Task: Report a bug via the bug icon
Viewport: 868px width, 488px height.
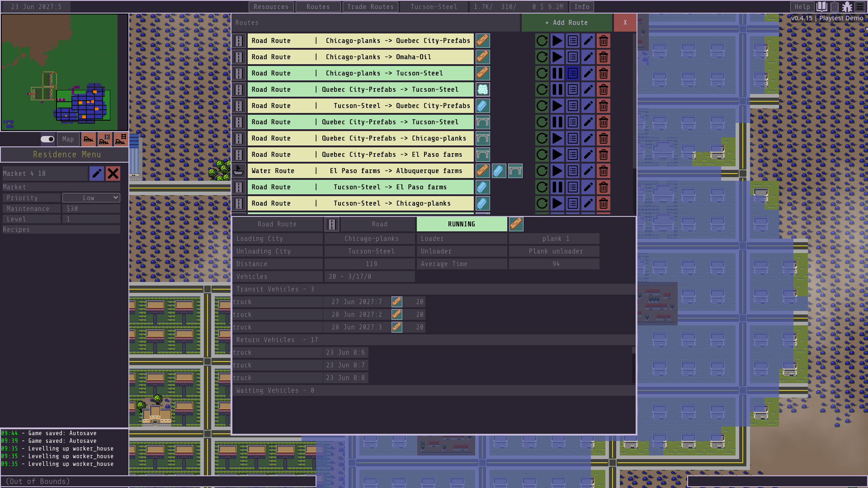Action: click(848, 7)
